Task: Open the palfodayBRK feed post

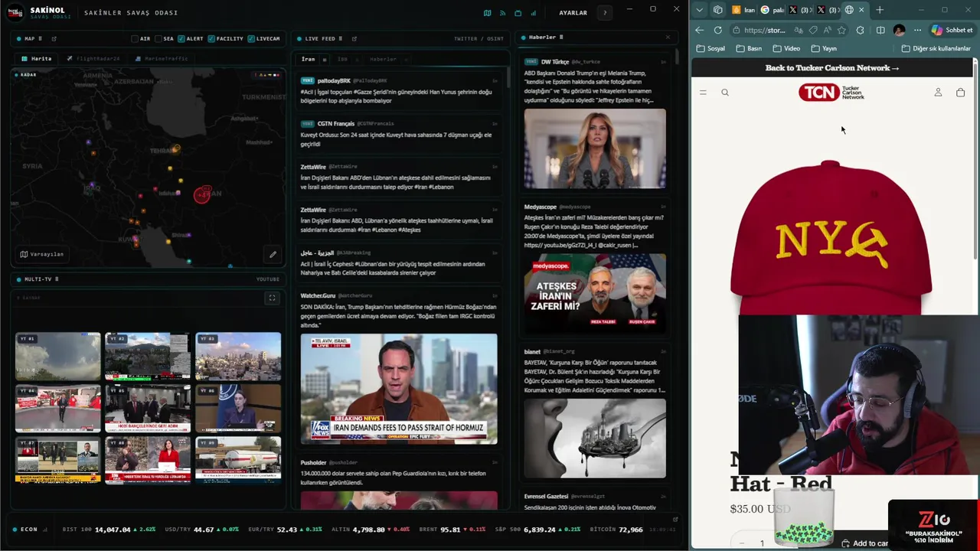Action: pyautogui.click(x=398, y=90)
